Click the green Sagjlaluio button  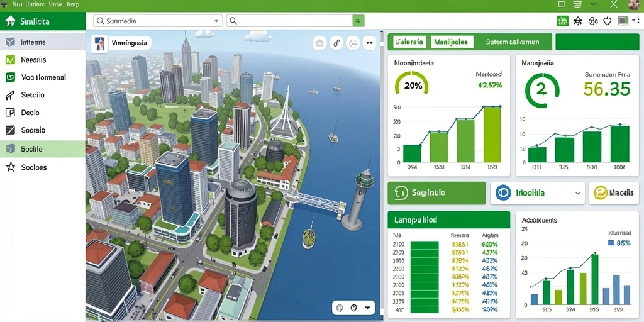click(436, 192)
